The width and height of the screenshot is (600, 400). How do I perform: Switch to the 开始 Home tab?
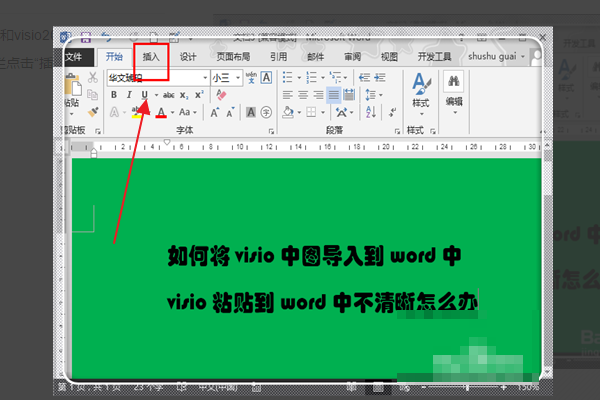(x=114, y=57)
